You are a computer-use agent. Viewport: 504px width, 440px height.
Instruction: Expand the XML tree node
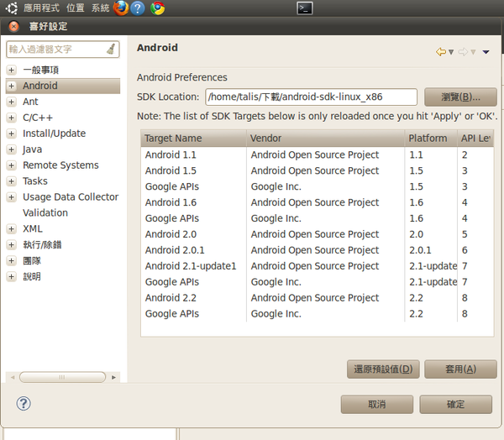tap(11, 229)
